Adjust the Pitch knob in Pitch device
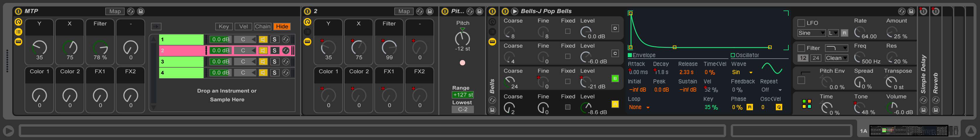 (462, 38)
